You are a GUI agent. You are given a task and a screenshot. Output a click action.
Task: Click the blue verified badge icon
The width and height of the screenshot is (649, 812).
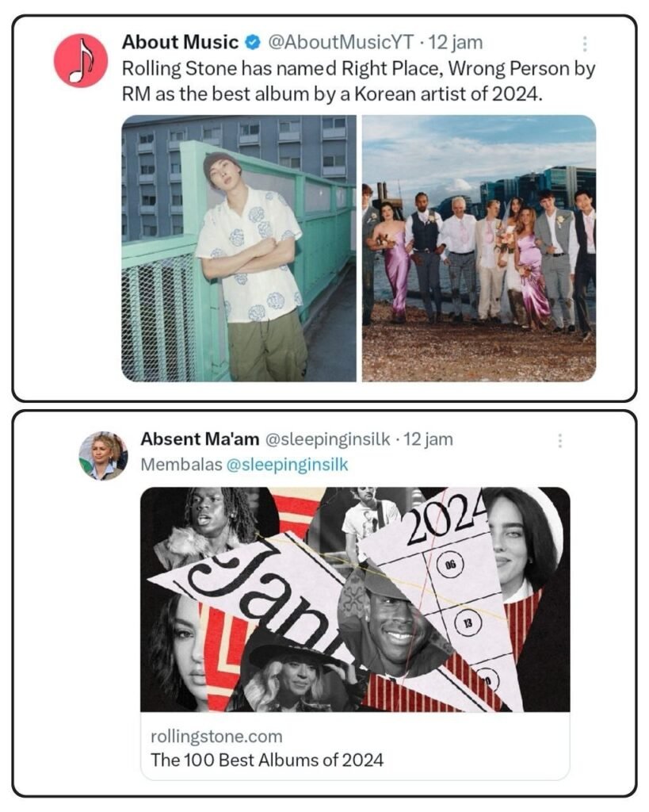252,43
